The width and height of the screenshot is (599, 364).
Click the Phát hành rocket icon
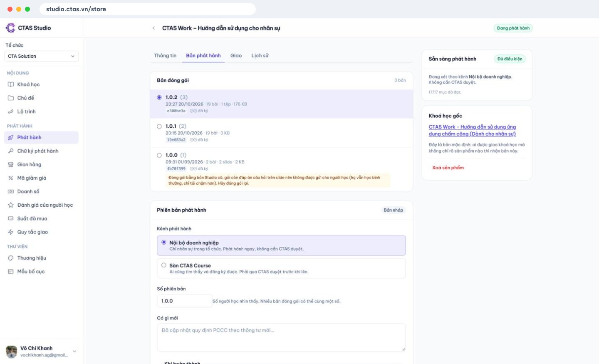(x=11, y=138)
